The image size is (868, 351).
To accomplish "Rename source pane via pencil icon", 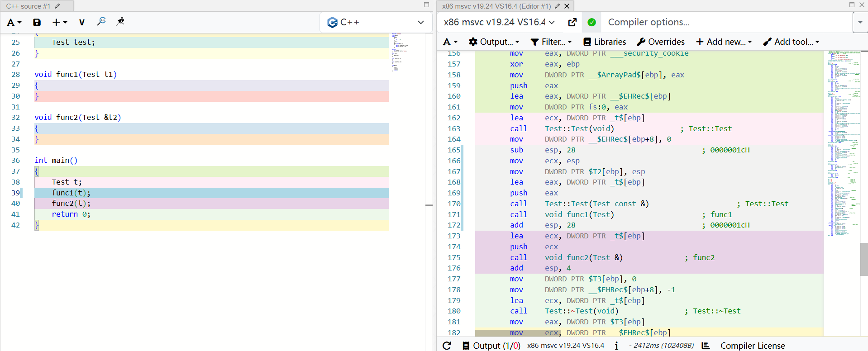I will pos(57,6).
